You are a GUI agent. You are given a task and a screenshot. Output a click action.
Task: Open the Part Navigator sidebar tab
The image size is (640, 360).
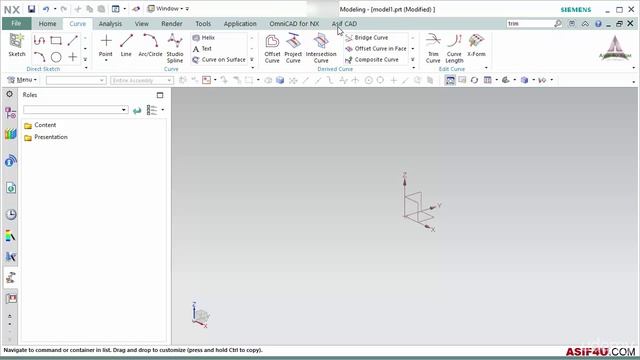[11, 113]
